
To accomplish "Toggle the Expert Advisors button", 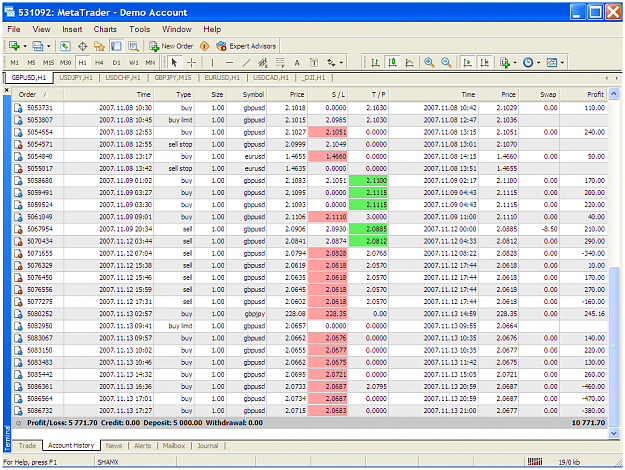I will (x=246, y=46).
